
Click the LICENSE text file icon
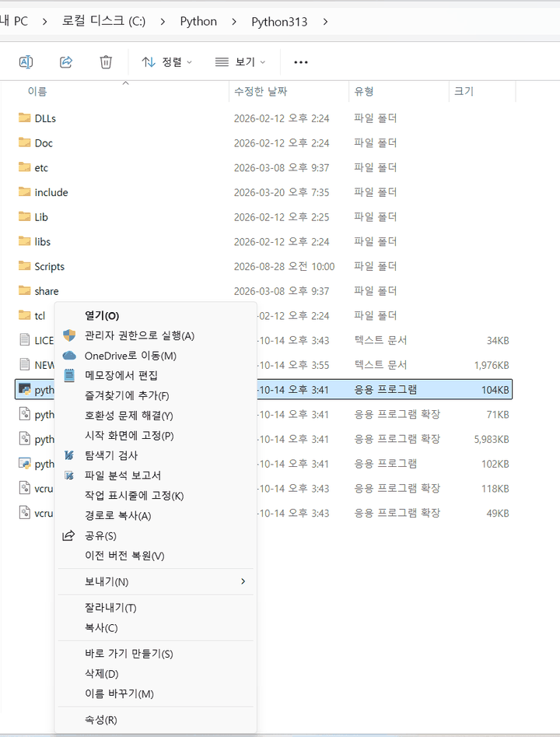coord(24,340)
